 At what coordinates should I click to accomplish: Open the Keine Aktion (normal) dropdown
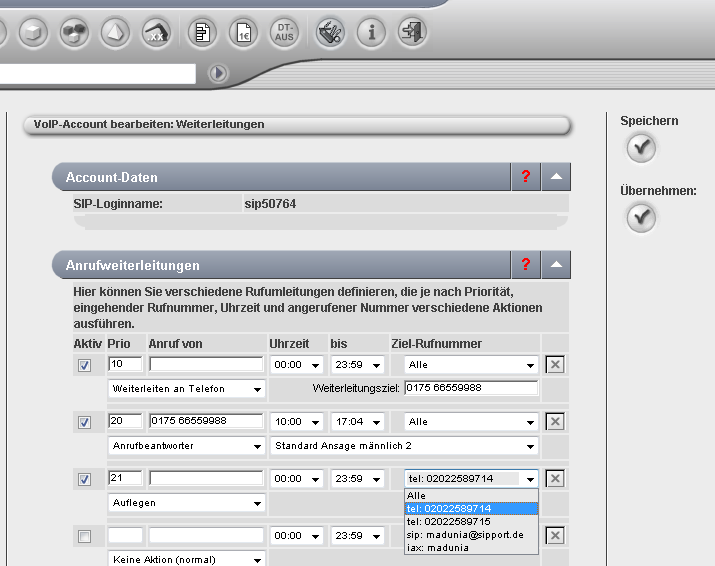pyautogui.click(x=187, y=559)
